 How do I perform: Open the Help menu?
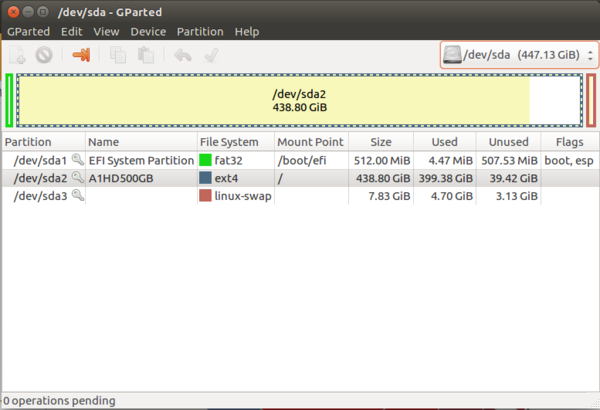pos(247,31)
